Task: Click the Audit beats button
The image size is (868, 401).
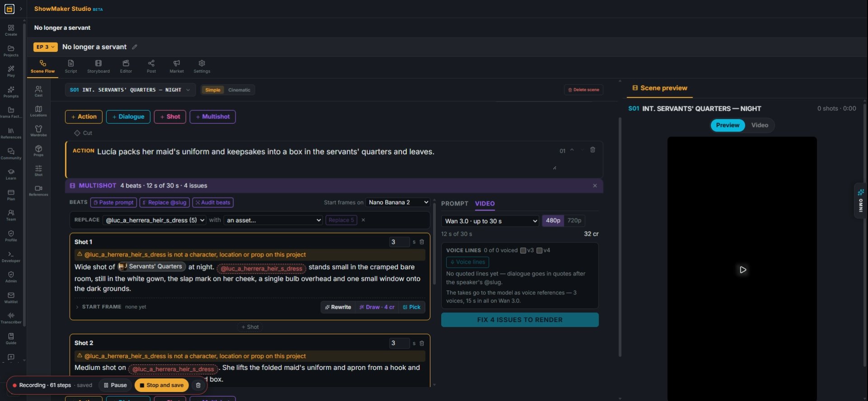Action: coord(213,202)
